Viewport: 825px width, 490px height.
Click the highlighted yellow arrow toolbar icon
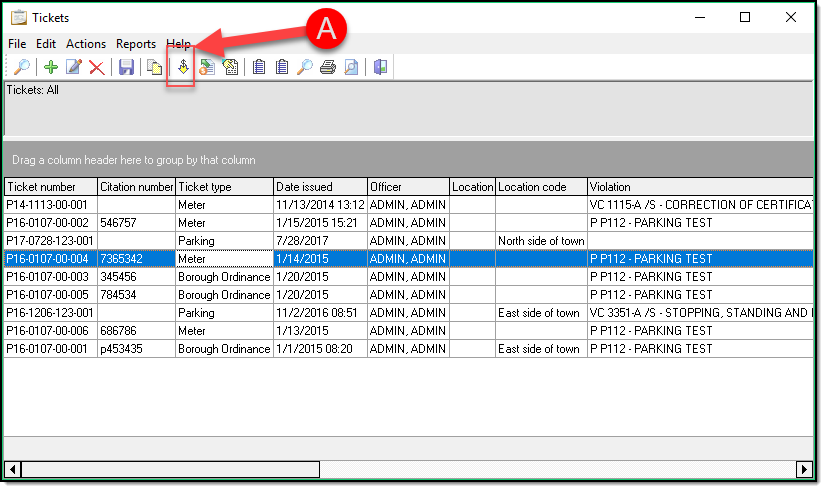(182, 68)
